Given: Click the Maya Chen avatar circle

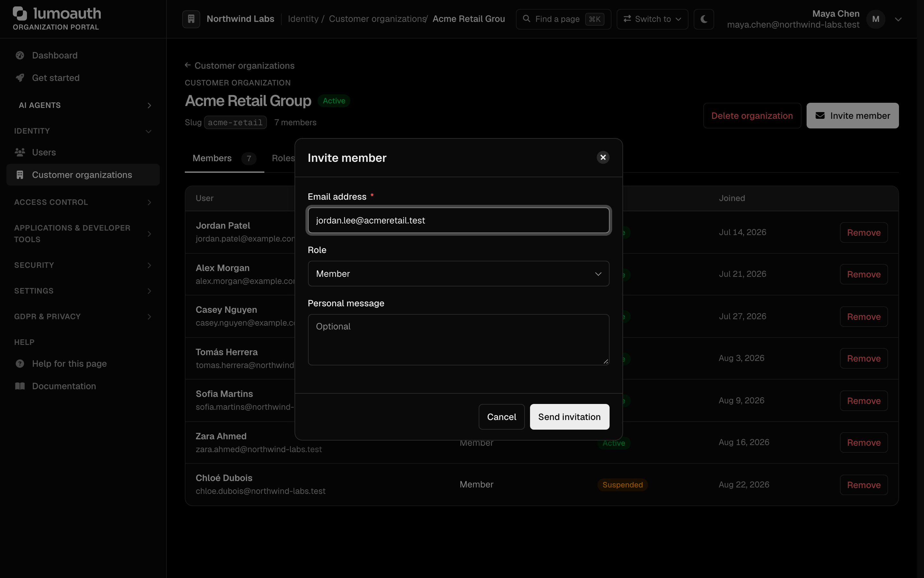Looking at the screenshot, I should (x=876, y=19).
